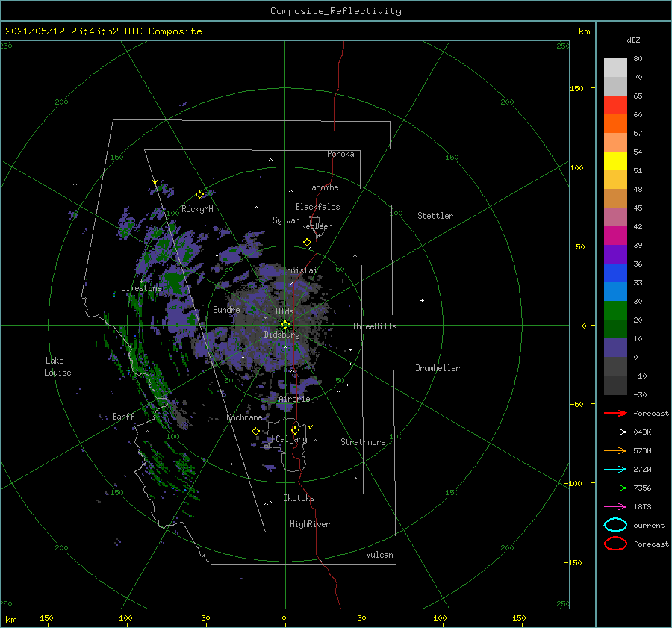The width and height of the screenshot is (672, 628).
Task: Click the red forecast ellipse symbol
Action: tap(615, 544)
